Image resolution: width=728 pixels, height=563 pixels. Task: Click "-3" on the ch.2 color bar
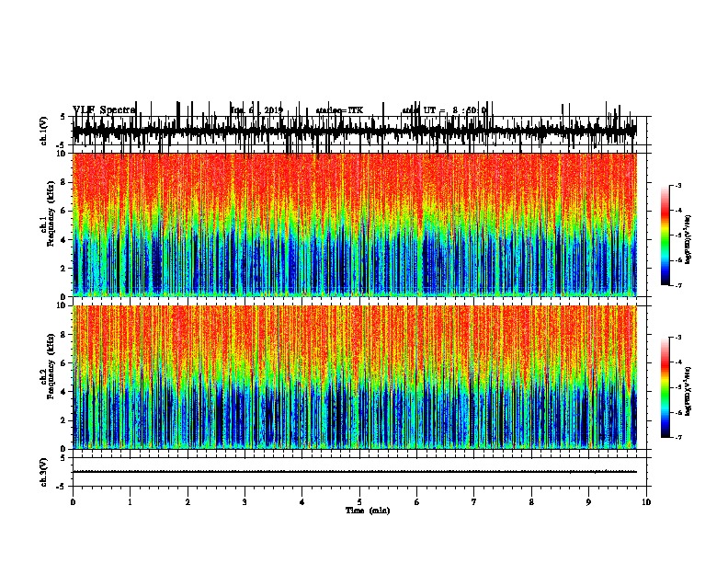click(x=677, y=338)
